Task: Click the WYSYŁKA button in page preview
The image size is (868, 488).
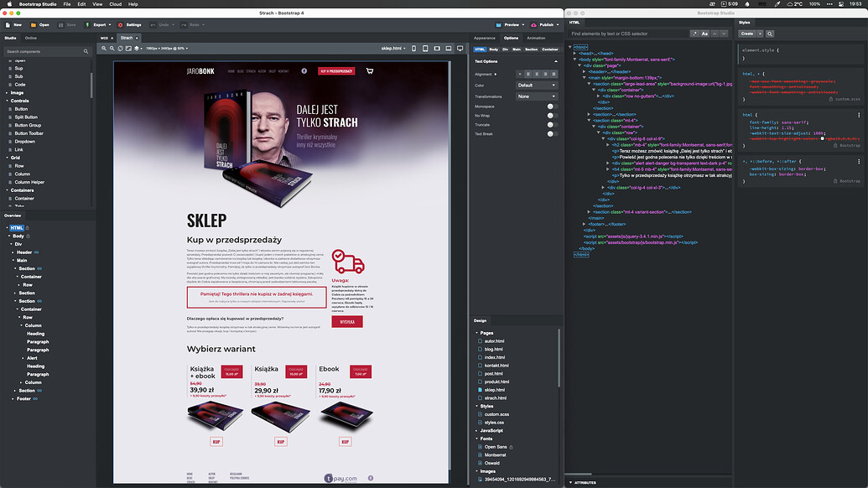Action: (x=347, y=321)
